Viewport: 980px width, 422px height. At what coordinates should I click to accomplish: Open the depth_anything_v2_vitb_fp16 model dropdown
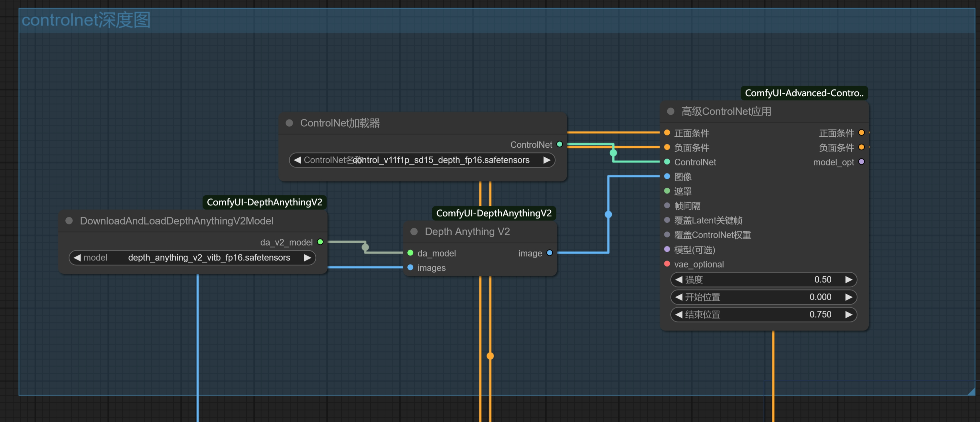pos(192,258)
